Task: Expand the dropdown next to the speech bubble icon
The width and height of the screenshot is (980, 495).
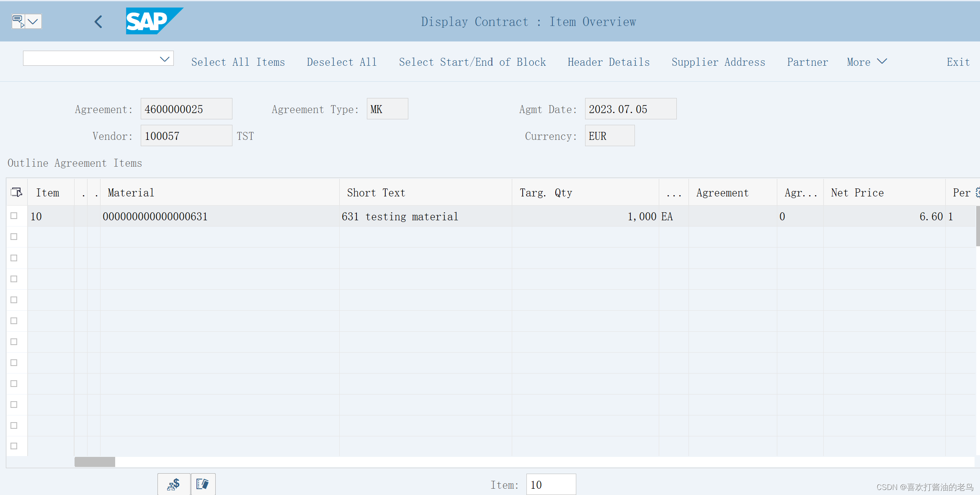Action: (34, 21)
